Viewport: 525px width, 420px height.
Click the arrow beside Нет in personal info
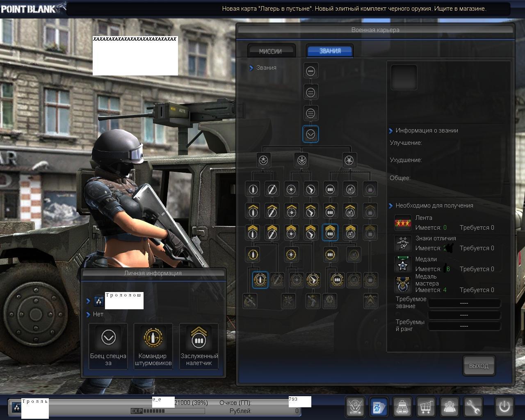pyautogui.click(x=88, y=315)
